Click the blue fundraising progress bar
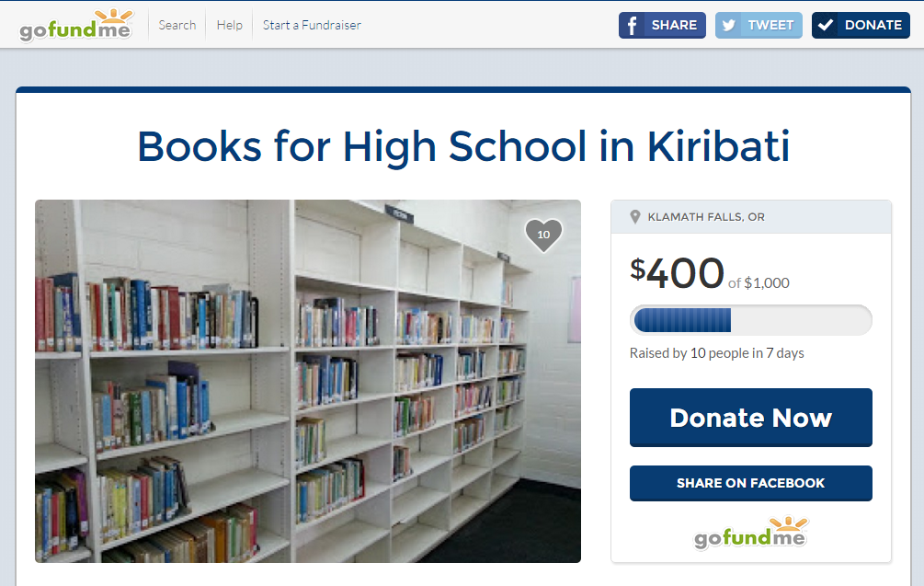Image resolution: width=924 pixels, height=586 pixels. pyautogui.click(x=751, y=320)
